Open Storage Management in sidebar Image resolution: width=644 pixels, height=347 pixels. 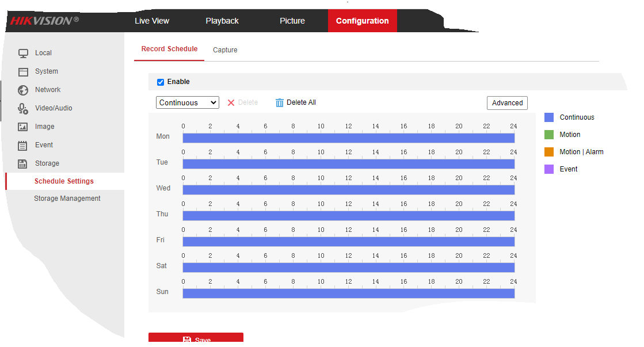(x=67, y=199)
